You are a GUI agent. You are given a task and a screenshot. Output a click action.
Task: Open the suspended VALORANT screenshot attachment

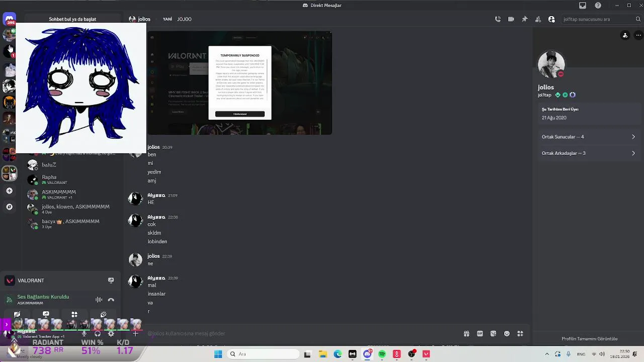pyautogui.click(x=239, y=83)
